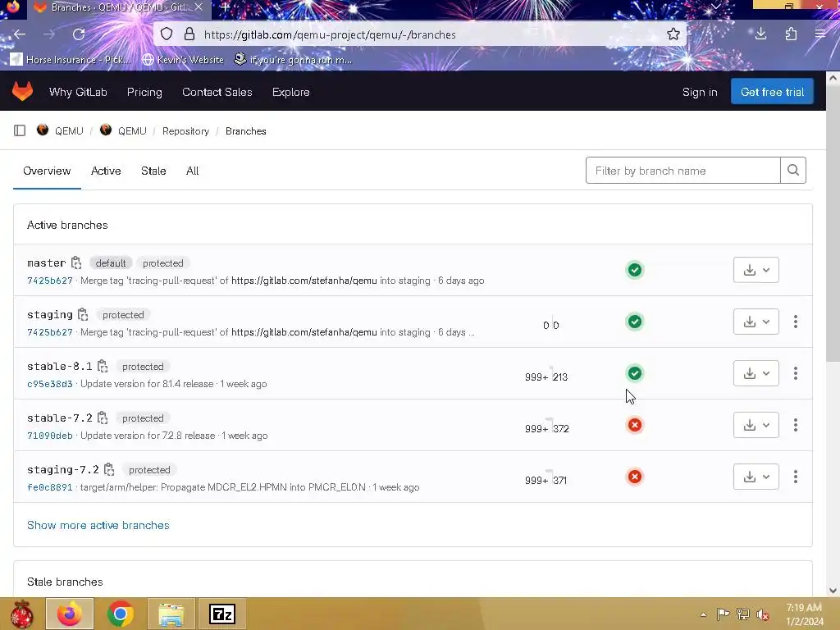840x630 pixels.
Task: Open download dropdown for staging branch
Action: 756,322
